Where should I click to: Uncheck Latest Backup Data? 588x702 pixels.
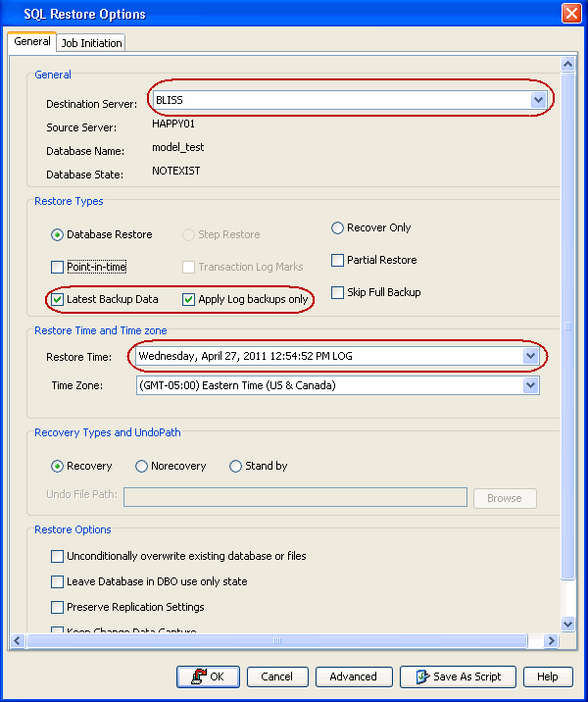tap(57, 299)
